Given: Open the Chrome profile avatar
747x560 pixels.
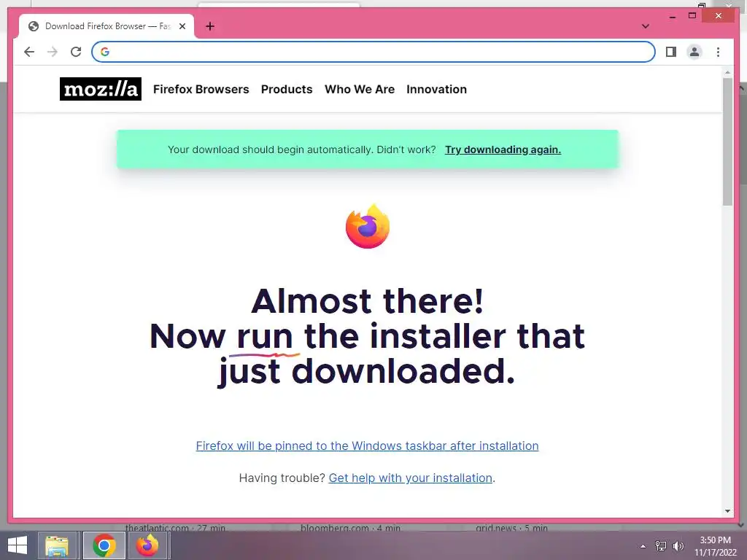Looking at the screenshot, I should point(694,52).
